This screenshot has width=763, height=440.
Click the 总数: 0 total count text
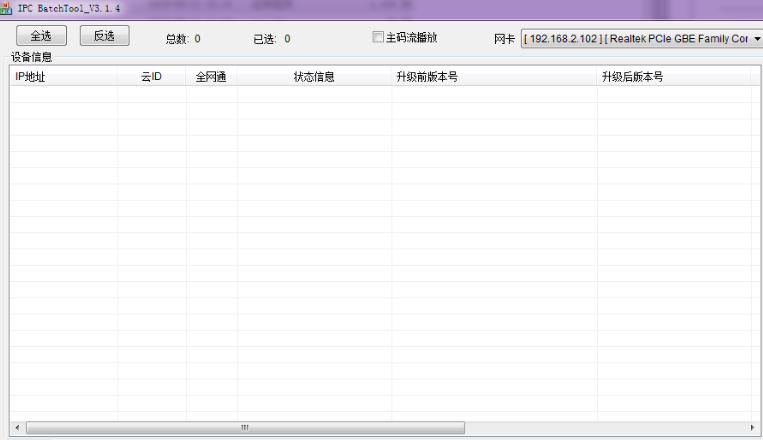183,39
